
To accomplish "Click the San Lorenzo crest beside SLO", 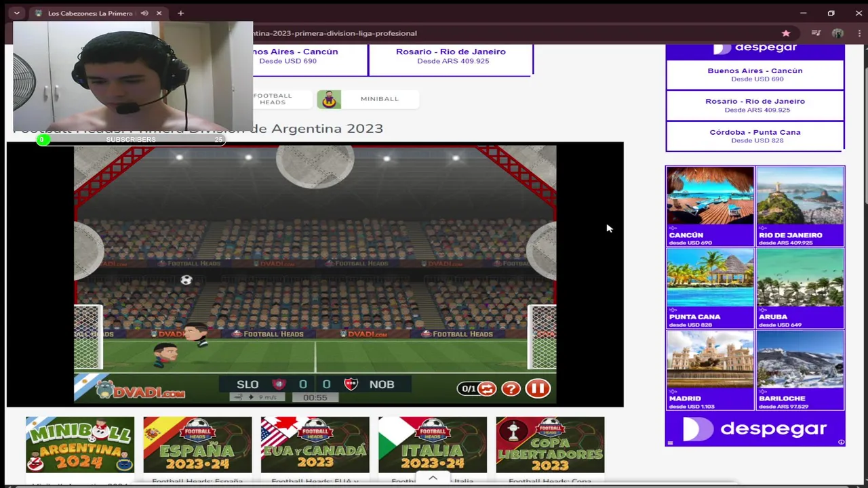I will 278,384.
